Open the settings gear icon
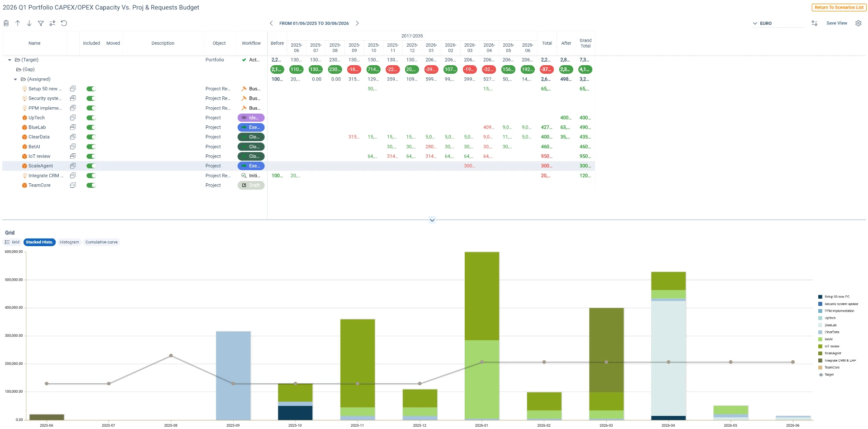Screen dimensions: 868x429 click(859, 23)
